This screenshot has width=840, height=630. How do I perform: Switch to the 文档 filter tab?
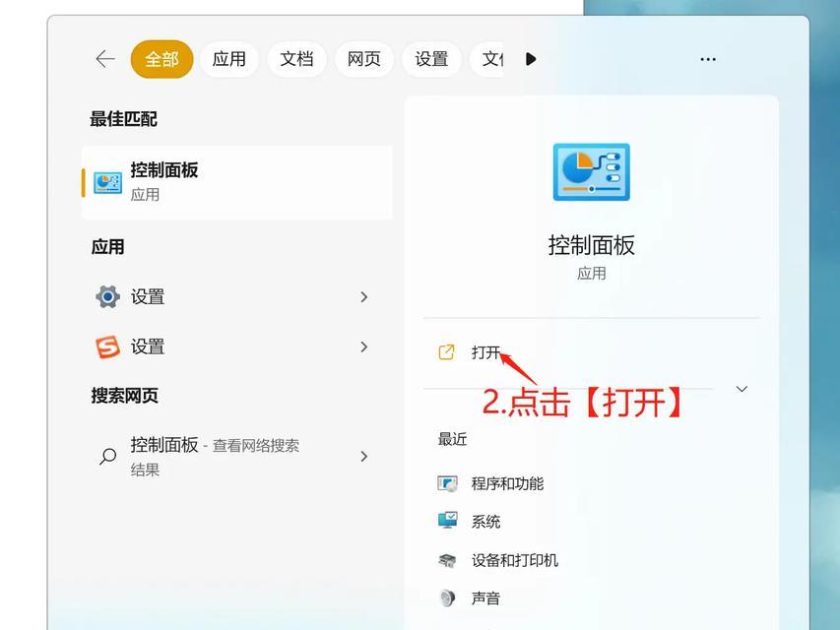click(296, 59)
